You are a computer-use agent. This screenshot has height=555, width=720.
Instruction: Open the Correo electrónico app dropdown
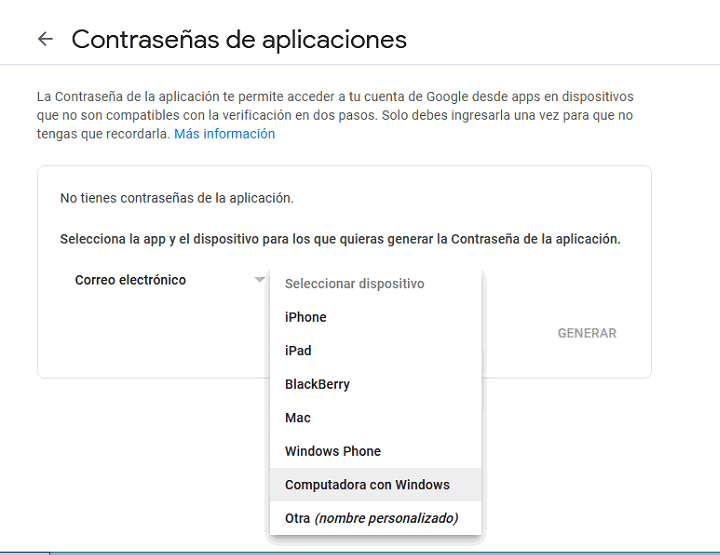(x=131, y=280)
